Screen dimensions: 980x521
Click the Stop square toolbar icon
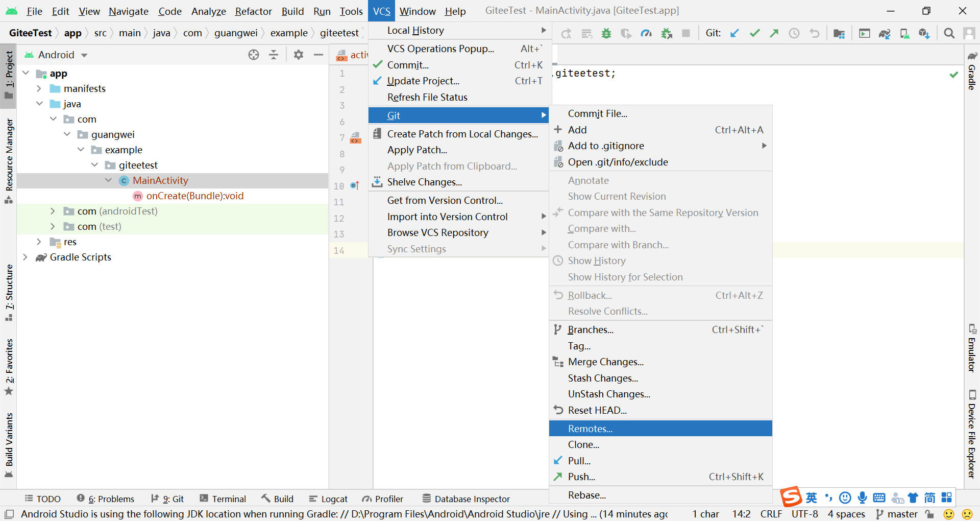click(686, 33)
